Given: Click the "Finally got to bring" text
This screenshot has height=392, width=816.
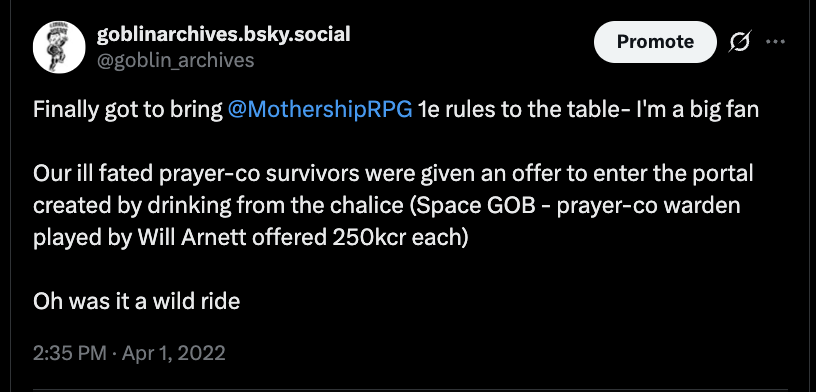Looking at the screenshot, I should [128, 110].
